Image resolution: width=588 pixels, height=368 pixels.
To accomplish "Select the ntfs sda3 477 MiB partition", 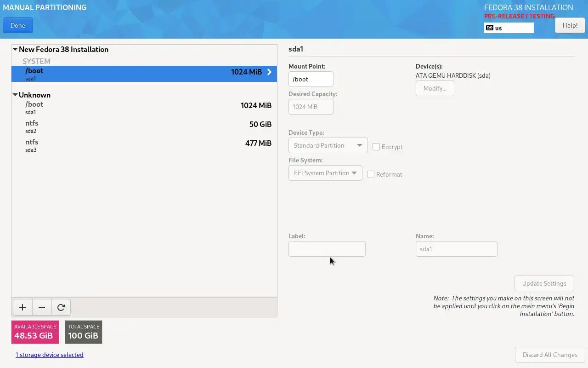I will click(x=144, y=145).
